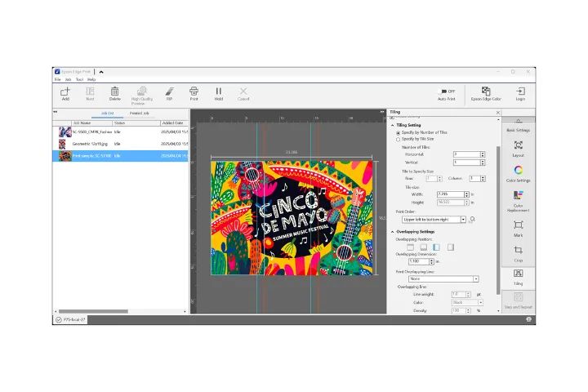Select the Geometric 12x19.jpg job
The image size is (588, 392).
pos(120,144)
